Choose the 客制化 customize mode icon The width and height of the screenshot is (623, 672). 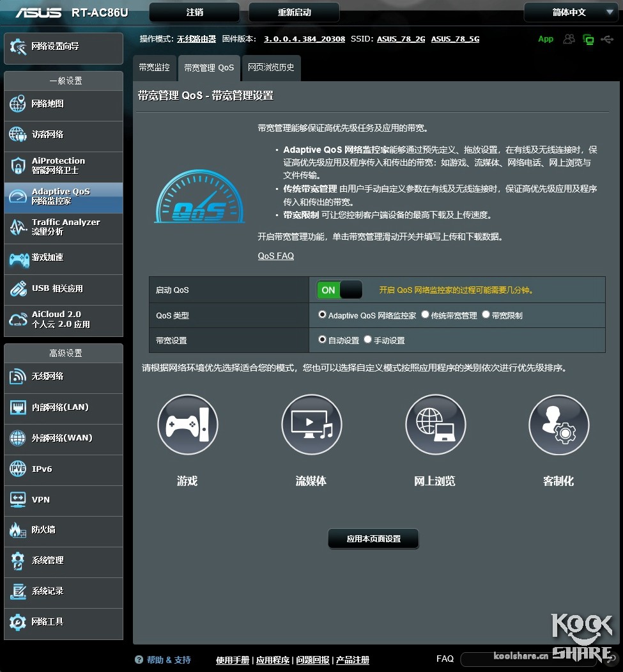pyautogui.click(x=558, y=425)
